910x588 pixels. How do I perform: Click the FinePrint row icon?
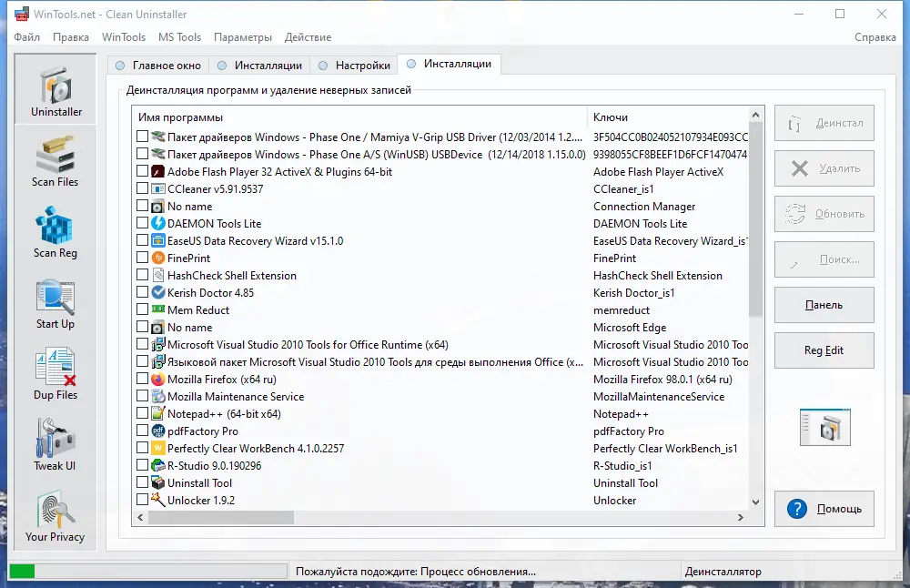pos(157,258)
